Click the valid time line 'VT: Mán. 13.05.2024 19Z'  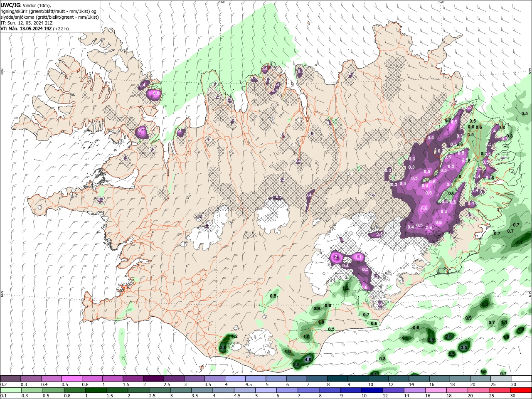26,29
